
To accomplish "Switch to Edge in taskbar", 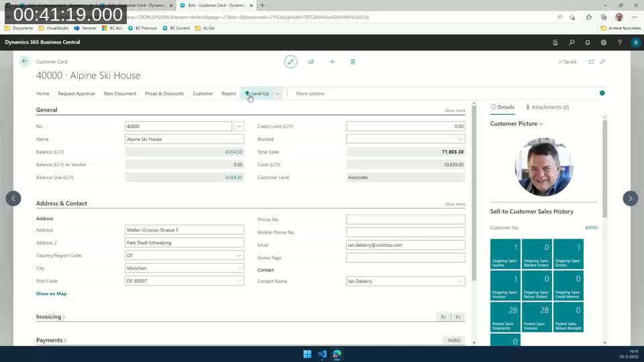I will pos(337,354).
